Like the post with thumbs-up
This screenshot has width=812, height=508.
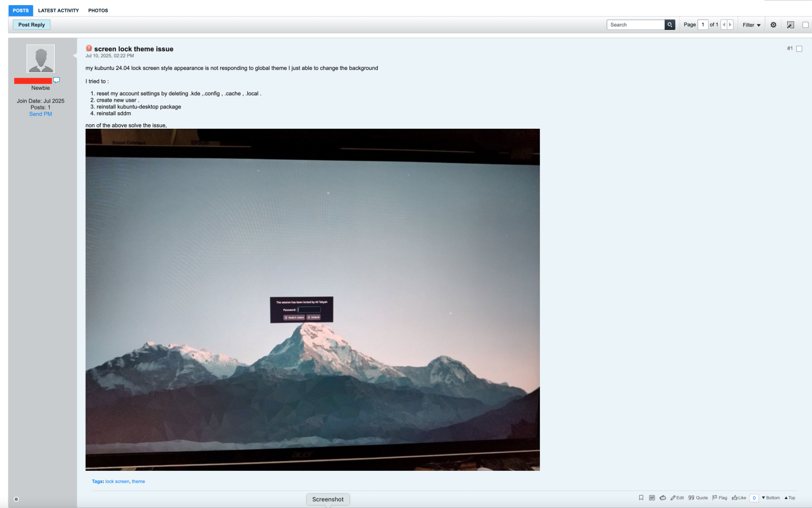pyautogui.click(x=739, y=498)
